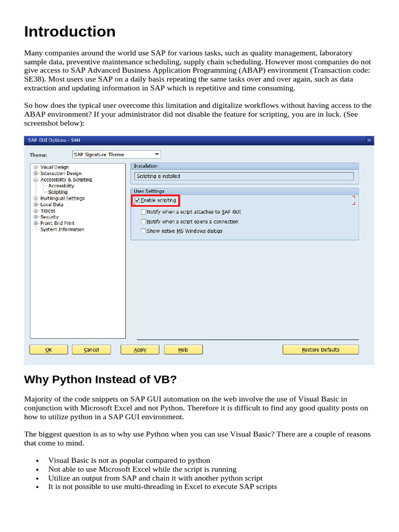This screenshot has width=399, height=532.
Task: Click the Scripting is installed status field
Action: click(x=244, y=176)
